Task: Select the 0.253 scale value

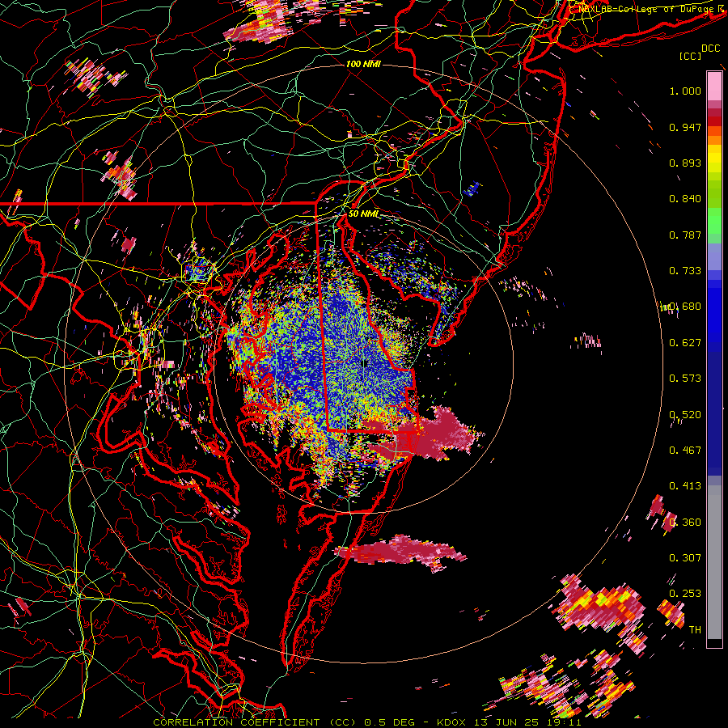Action: (685, 594)
